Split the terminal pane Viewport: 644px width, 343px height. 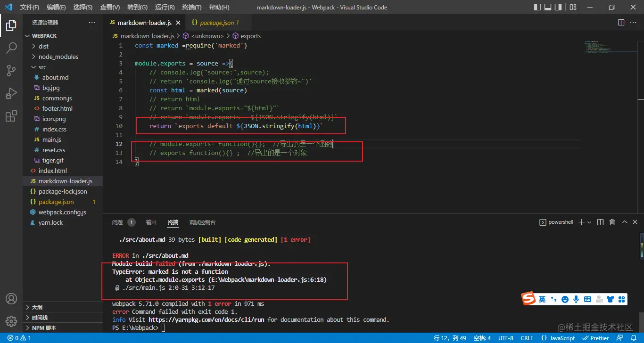click(600, 222)
